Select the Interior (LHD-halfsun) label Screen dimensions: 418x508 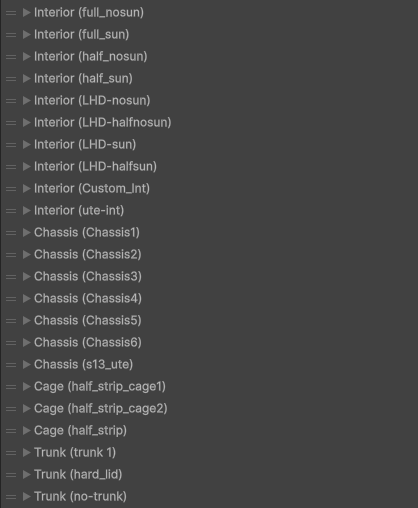pyautogui.click(x=95, y=167)
